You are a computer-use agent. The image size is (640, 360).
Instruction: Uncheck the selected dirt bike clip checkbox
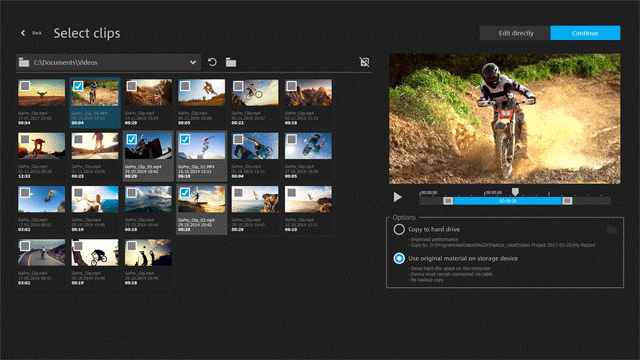[x=78, y=86]
